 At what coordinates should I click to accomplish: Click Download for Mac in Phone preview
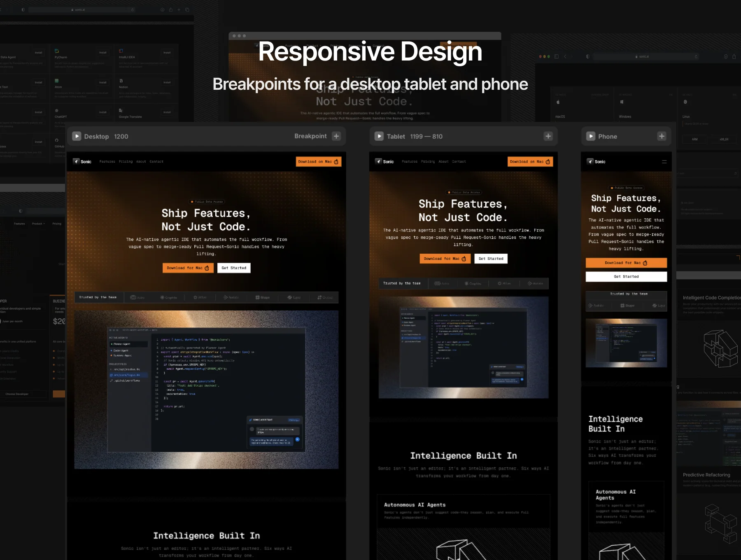[626, 263]
